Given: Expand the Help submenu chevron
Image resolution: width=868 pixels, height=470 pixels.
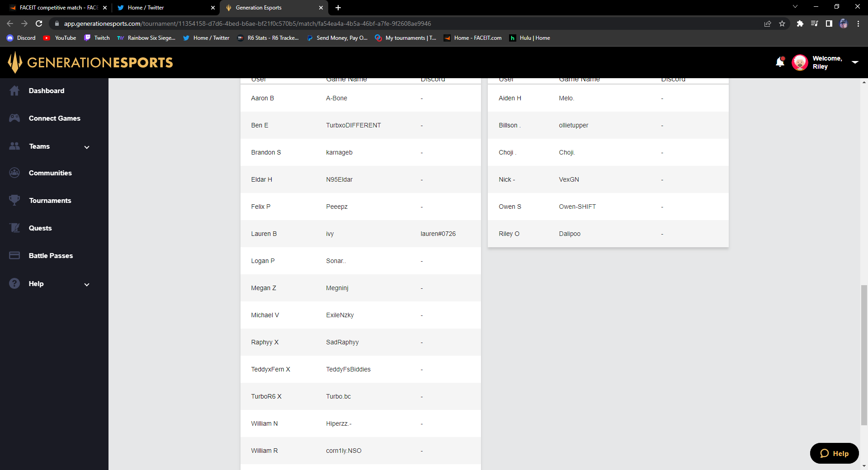Looking at the screenshot, I should [x=87, y=284].
